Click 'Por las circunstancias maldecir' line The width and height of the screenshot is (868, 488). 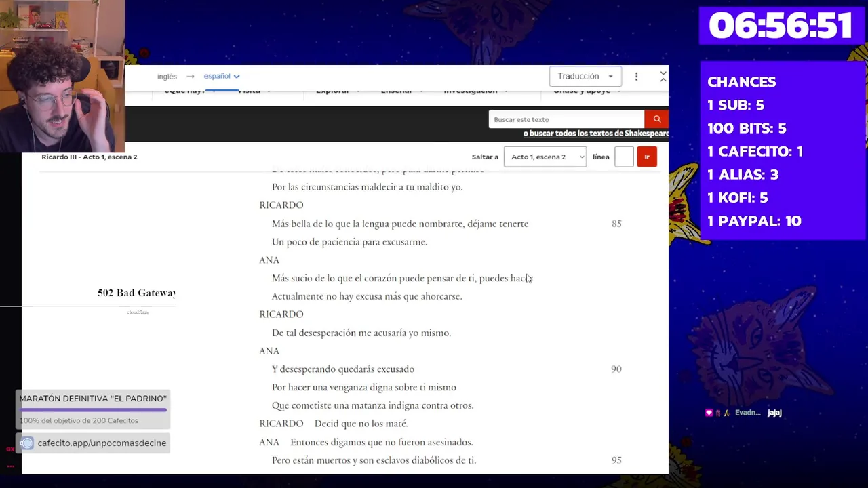coord(368,187)
